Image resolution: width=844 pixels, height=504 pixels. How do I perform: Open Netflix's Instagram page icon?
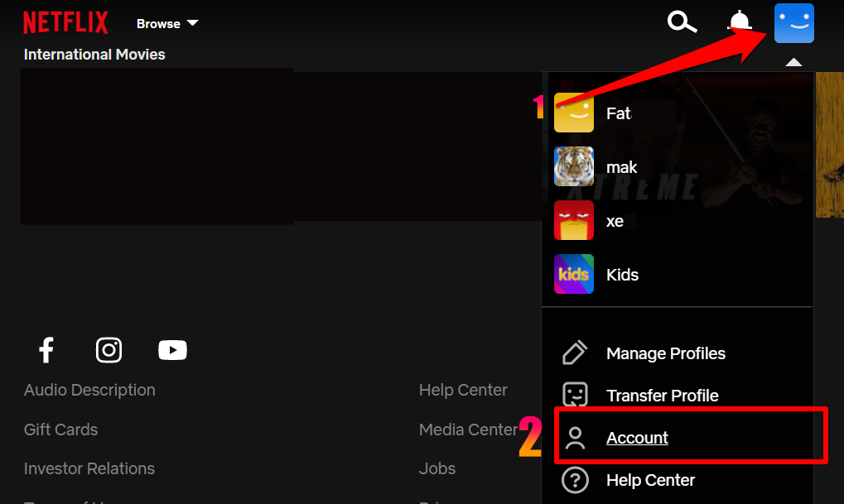pos(109,350)
